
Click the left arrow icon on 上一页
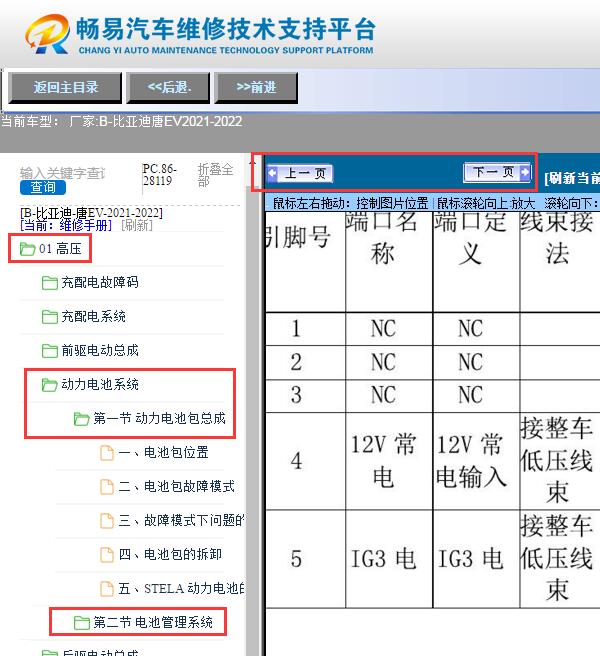(273, 173)
